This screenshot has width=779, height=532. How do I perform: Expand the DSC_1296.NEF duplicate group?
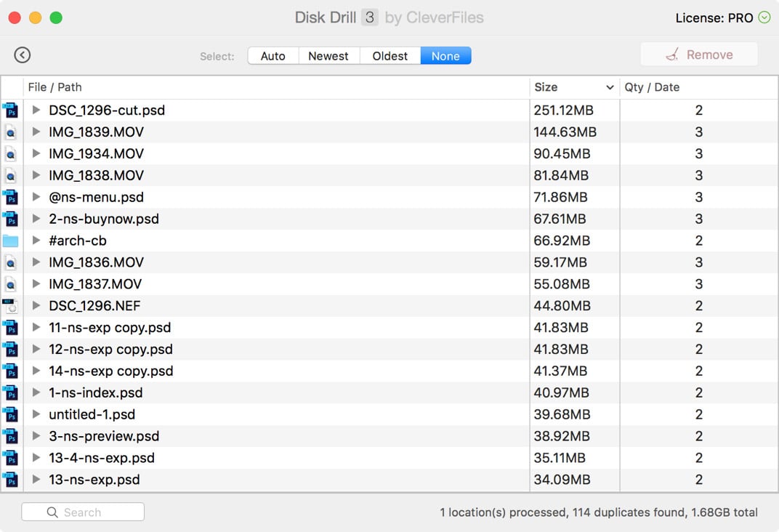[x=36, y=305]
